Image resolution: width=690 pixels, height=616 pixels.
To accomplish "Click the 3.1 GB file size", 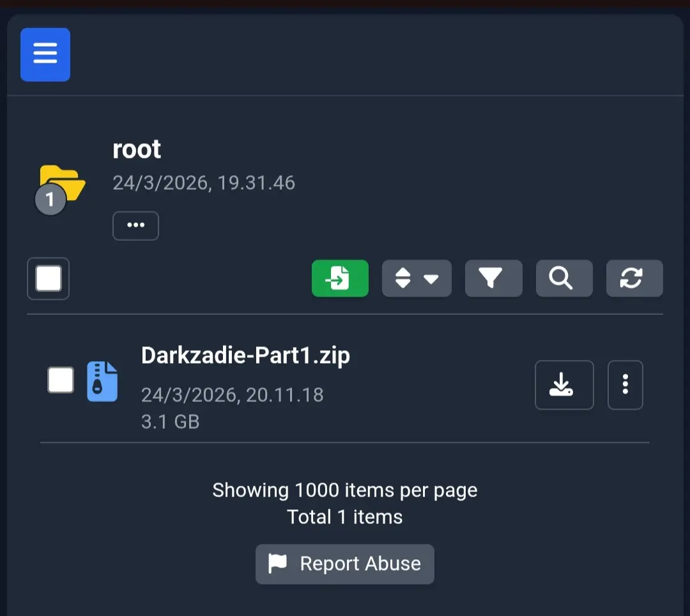I will [171, 422].
